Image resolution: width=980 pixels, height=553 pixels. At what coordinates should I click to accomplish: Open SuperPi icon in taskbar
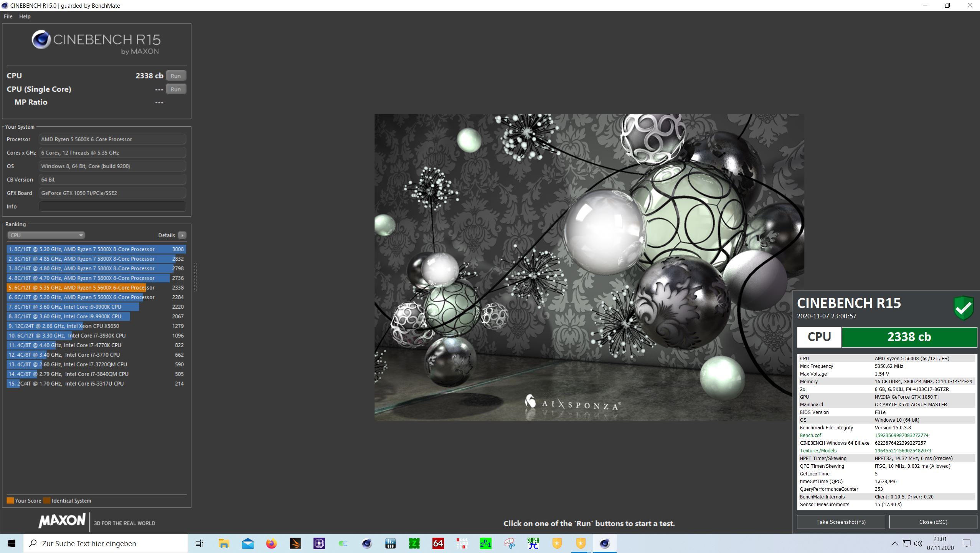coord(533,543)
